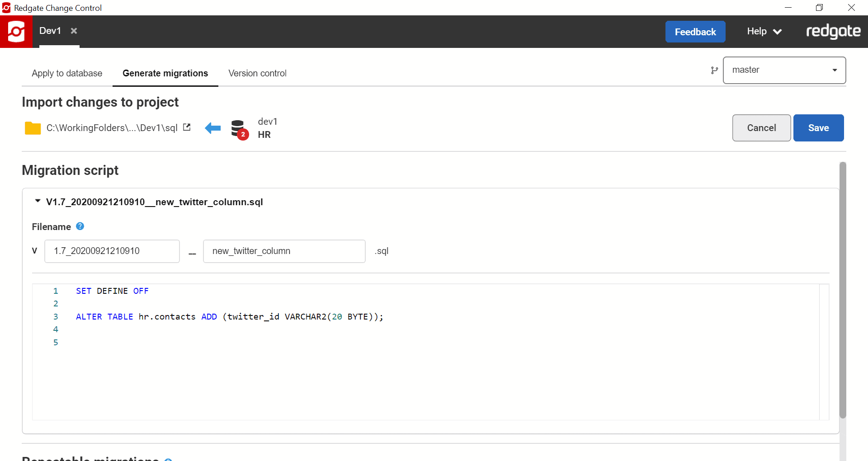Click into the SQL script editor line 3
The height and width of the screenshot is (461, 868).
[230, 317]
